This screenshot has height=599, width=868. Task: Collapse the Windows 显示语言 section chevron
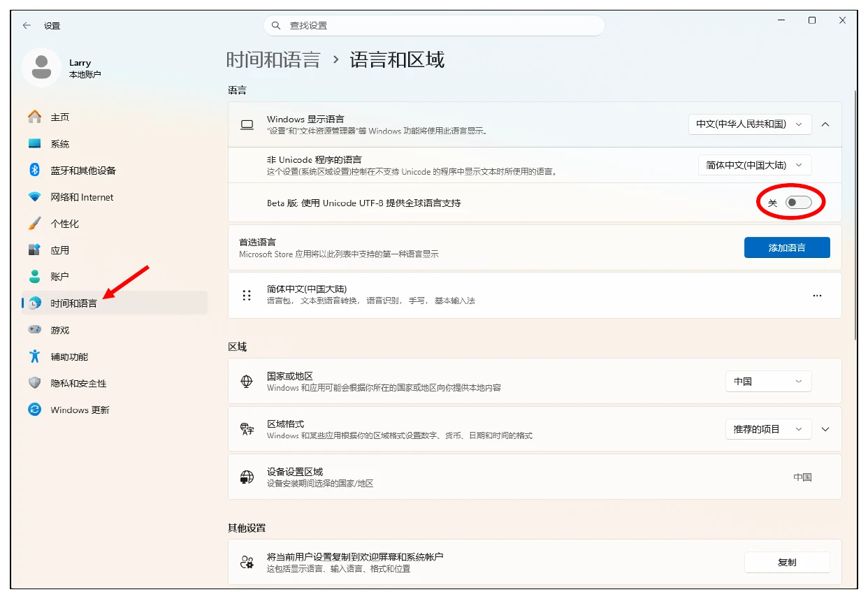point(825,124)
